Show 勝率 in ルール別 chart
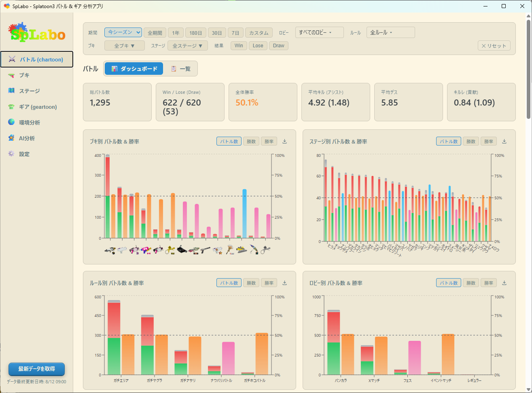This screenshot has height=393, width=532. pos(269,283)
